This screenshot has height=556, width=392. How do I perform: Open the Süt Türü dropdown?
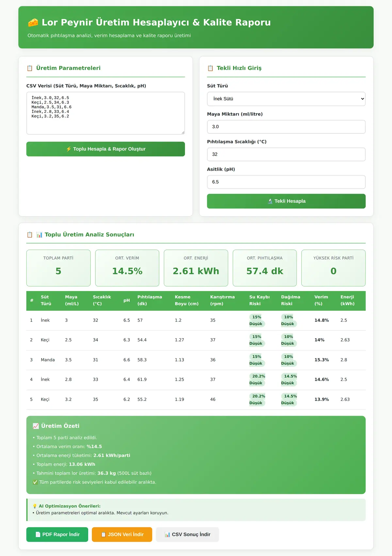[x=286, y=99]
